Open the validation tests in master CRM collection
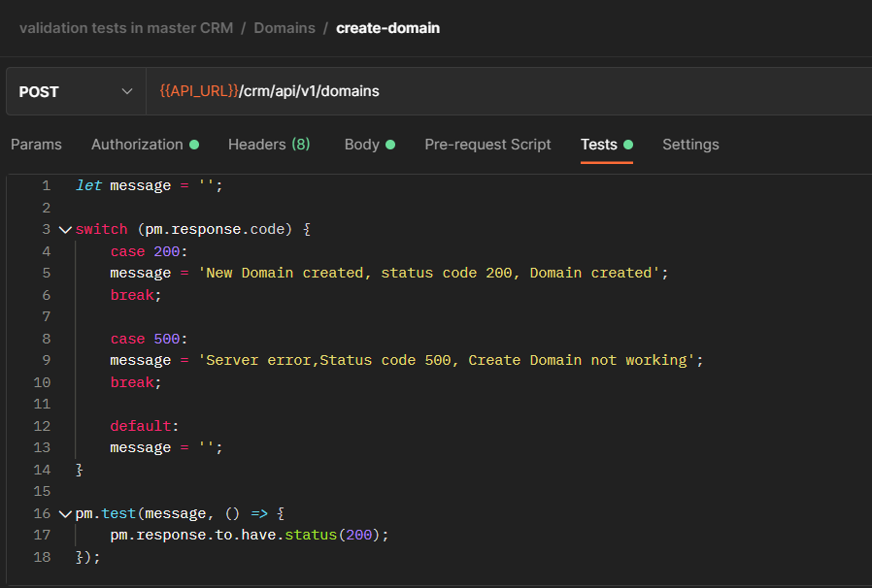 (x=126, y=28)
